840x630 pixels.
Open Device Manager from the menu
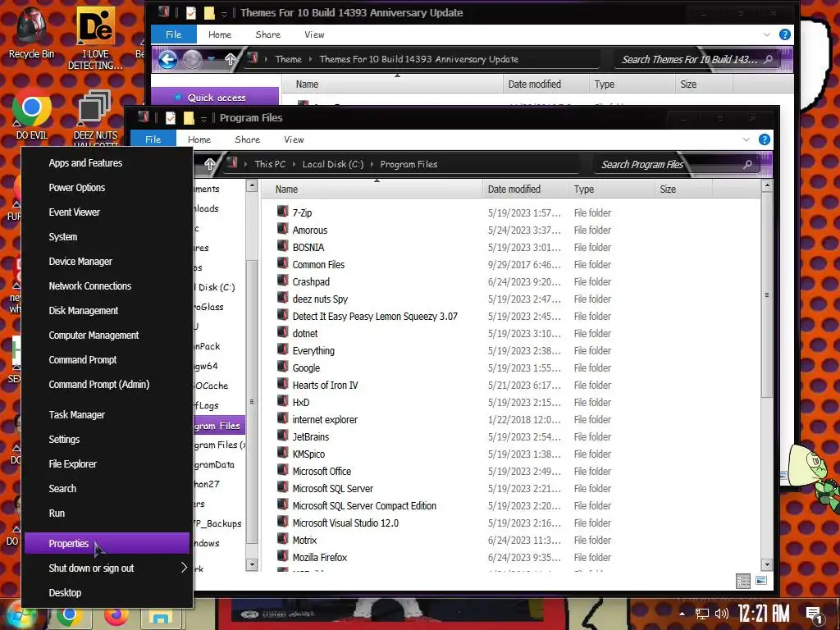click(x=107, y=262)
